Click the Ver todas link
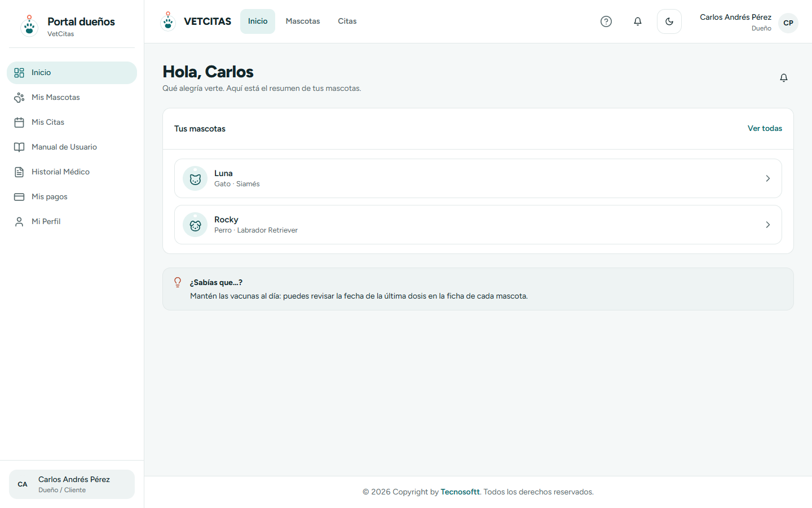Image resolution: width=812 pixels, height=508 pixels. 765,129
